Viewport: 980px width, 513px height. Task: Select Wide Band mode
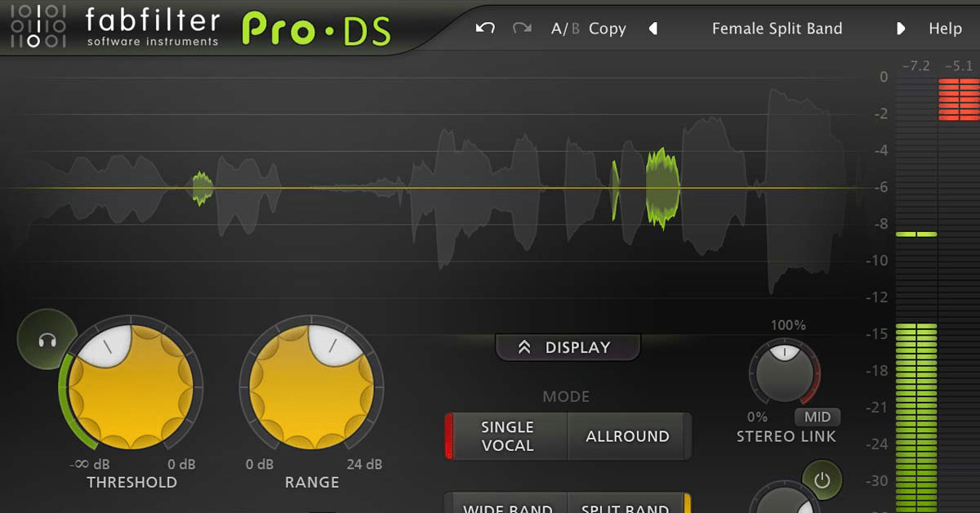(506, 506)
